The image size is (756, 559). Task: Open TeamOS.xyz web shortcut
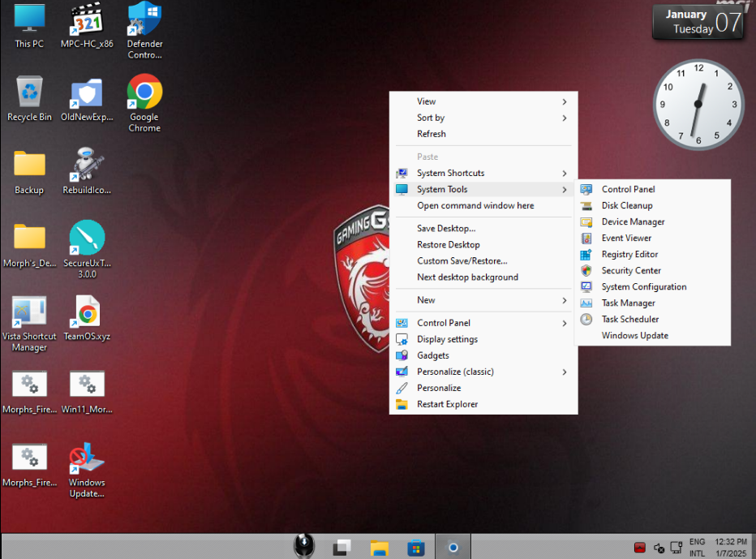coord(87,318)
